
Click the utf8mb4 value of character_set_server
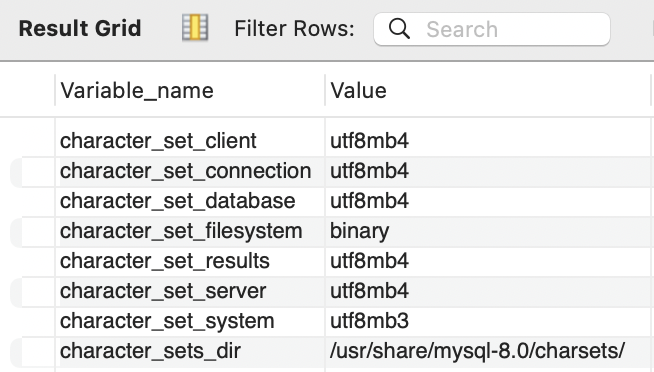(369, 292)
